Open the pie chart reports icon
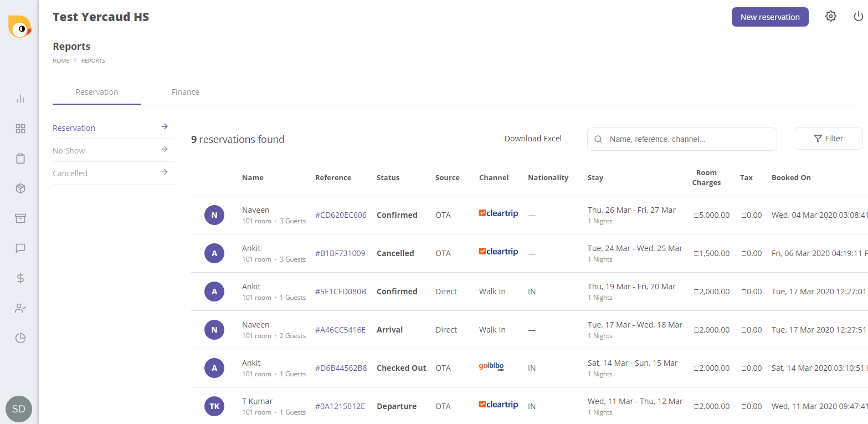868x424 pixels. tap(20, 338)
